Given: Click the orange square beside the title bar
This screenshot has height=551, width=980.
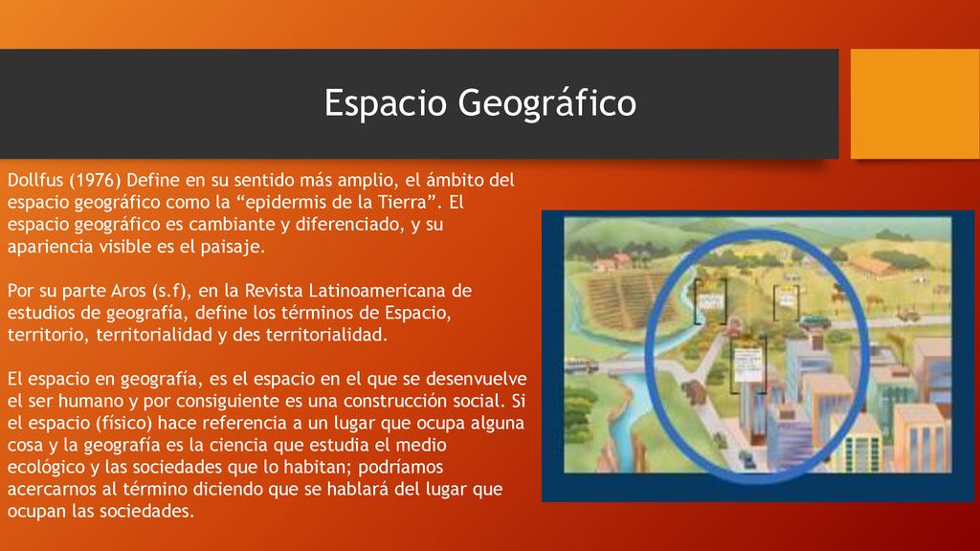Looking at the screenshot, I should click(x=915, y=103).
